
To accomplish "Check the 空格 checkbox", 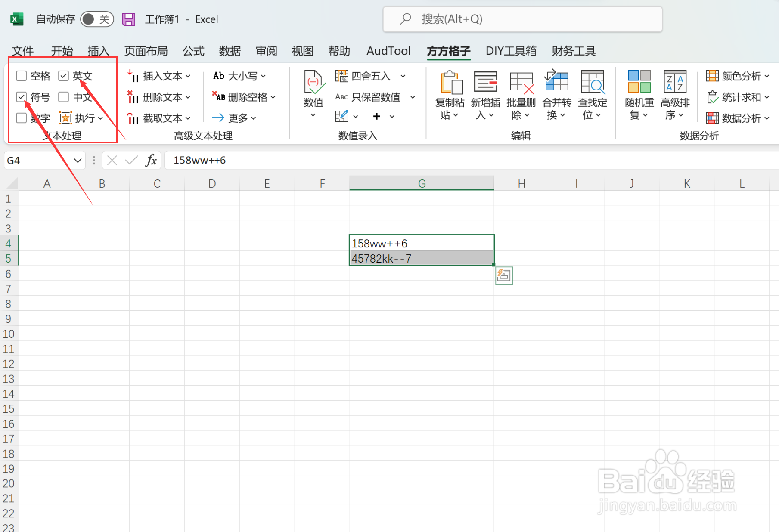I will pos(22,76).
